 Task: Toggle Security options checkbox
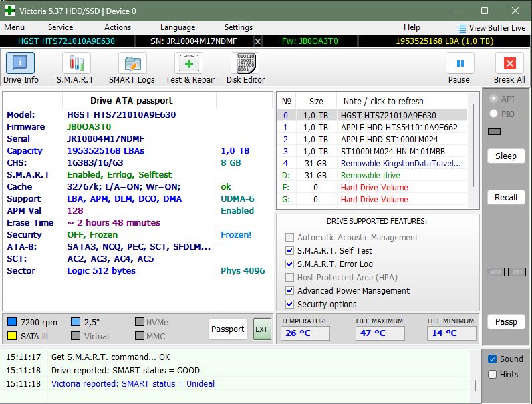click(289, 304)
